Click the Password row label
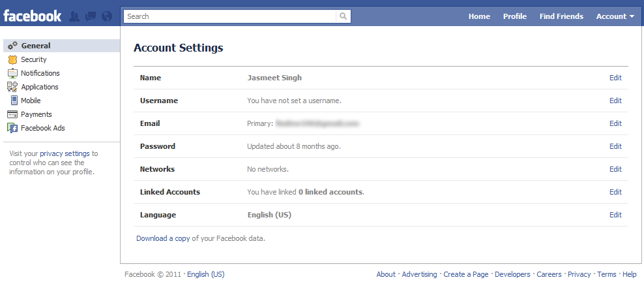 (157, 146)
